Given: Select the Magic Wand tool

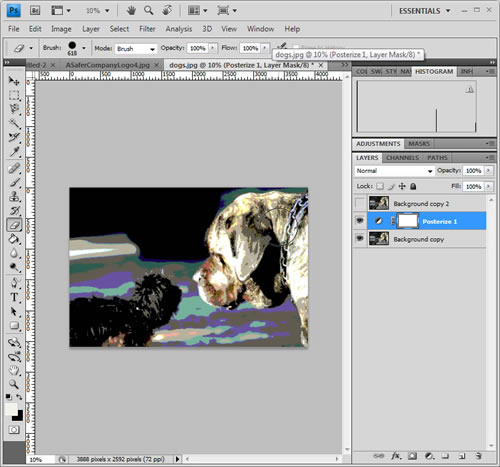Looking at the screenshot, I should coord(14,123).
